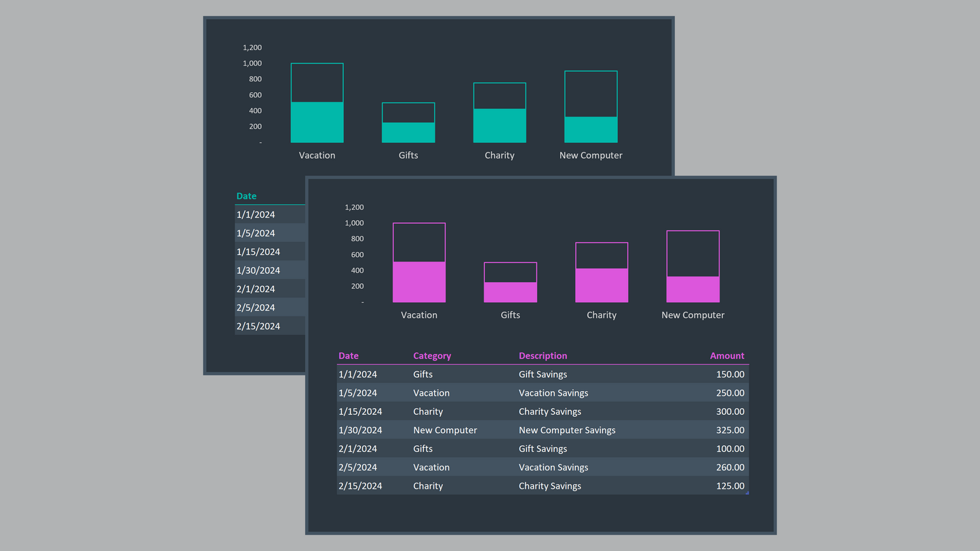Viewport: 980px width, 551px height.
Task: Click the table resize handle at bottom-right corner
Action: pos(747,493)
